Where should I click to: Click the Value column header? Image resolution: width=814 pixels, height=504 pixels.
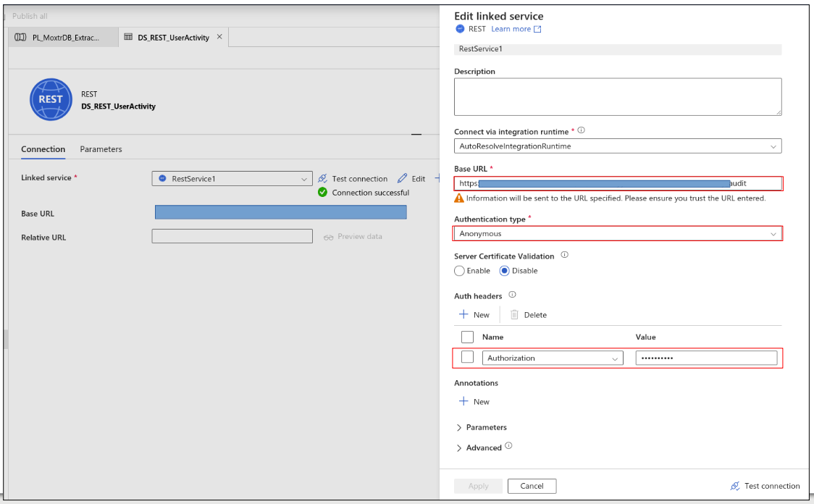[x=646, y=337]
